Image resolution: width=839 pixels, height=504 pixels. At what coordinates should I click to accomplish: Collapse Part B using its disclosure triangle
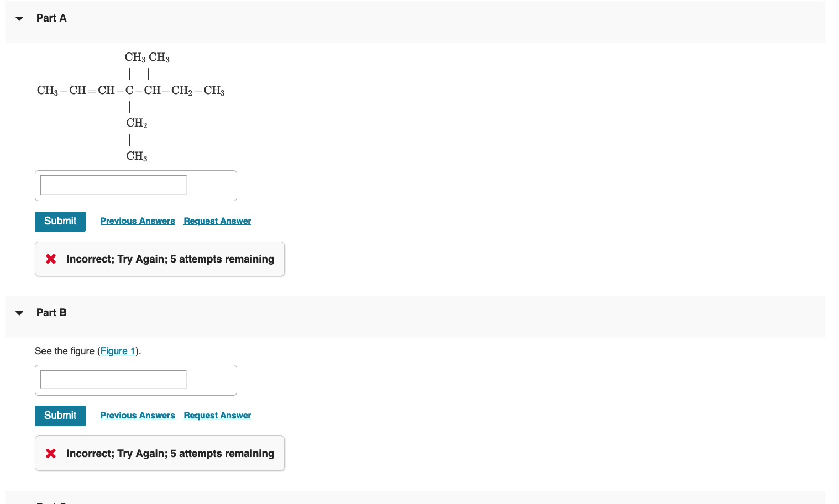18,313
